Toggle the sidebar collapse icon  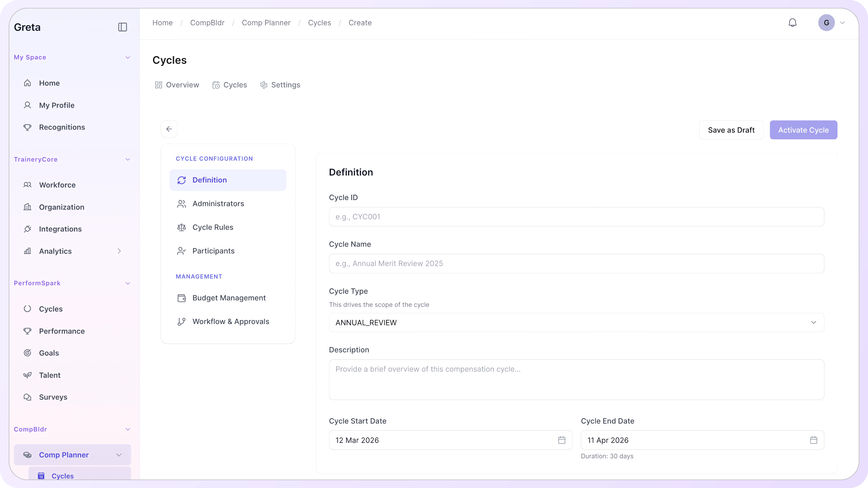(x=122, y=27)
